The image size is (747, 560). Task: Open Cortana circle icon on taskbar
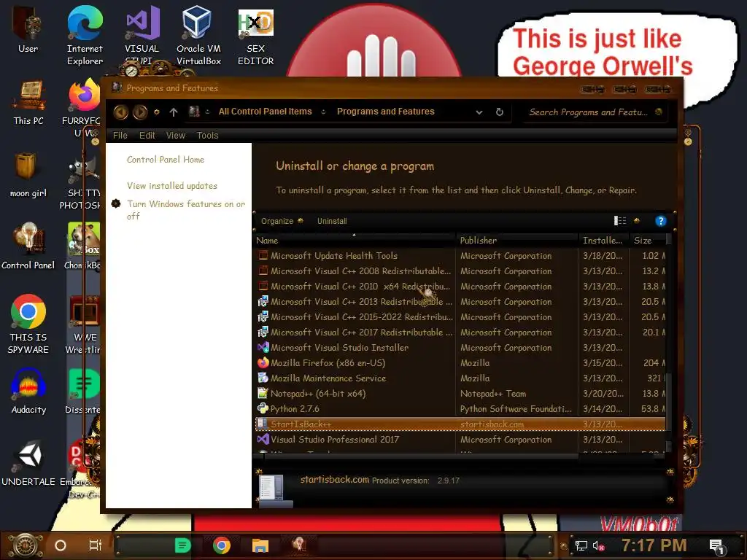(61, 545)
